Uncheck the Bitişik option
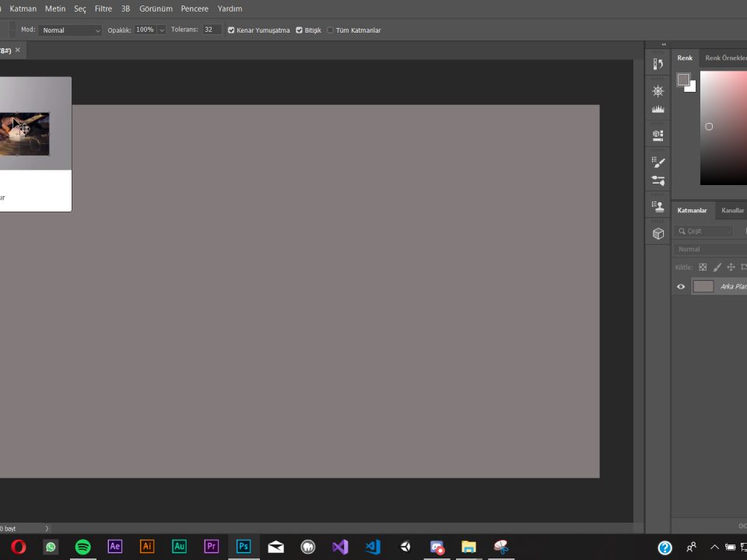 (299, 30)
